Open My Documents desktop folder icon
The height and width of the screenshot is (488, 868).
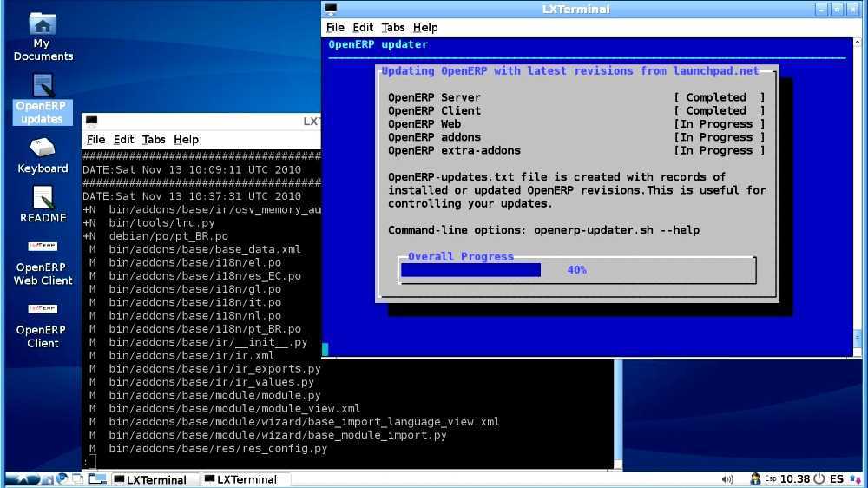(x=43, y=36)
